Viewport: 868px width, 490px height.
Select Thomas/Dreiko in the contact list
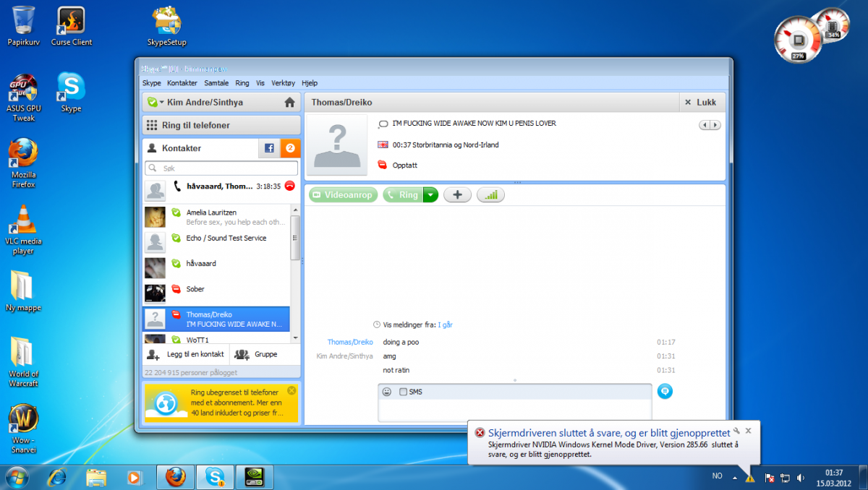coord(216,319)
